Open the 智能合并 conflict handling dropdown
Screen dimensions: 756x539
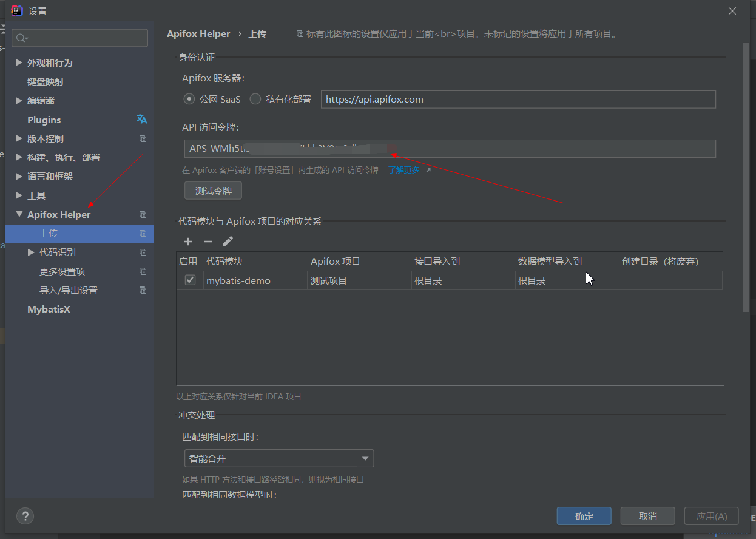pos(279,458)
